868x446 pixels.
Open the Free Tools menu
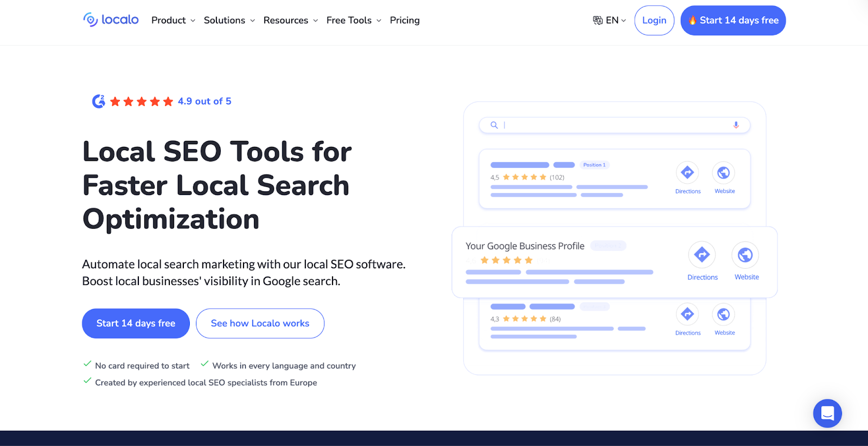[x=349, y=20]
